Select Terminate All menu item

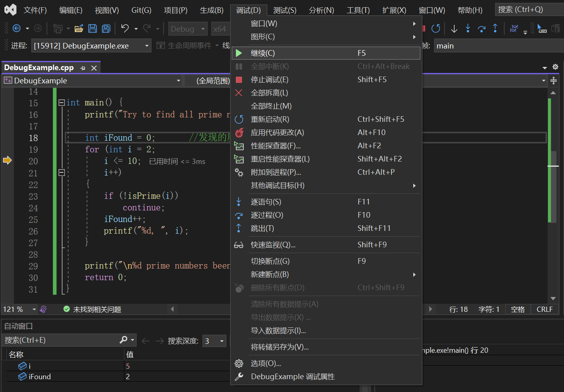click(x=326, y=106)
